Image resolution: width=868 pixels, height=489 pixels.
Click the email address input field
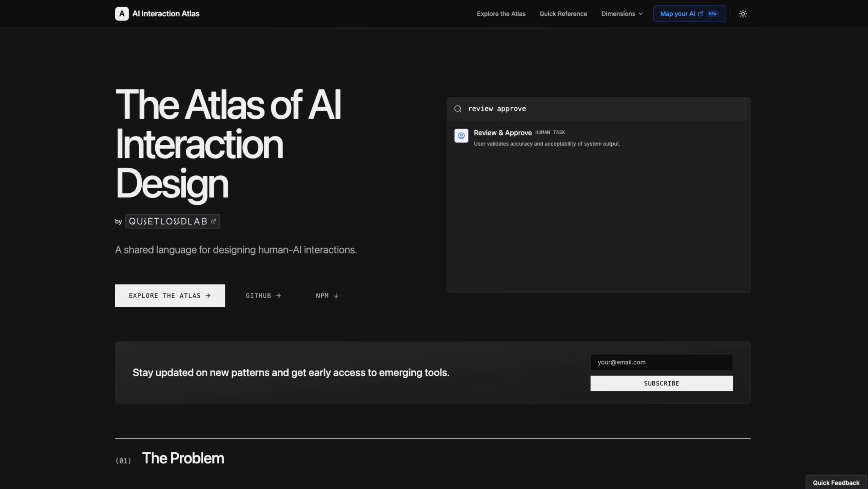tap(661, 362)
